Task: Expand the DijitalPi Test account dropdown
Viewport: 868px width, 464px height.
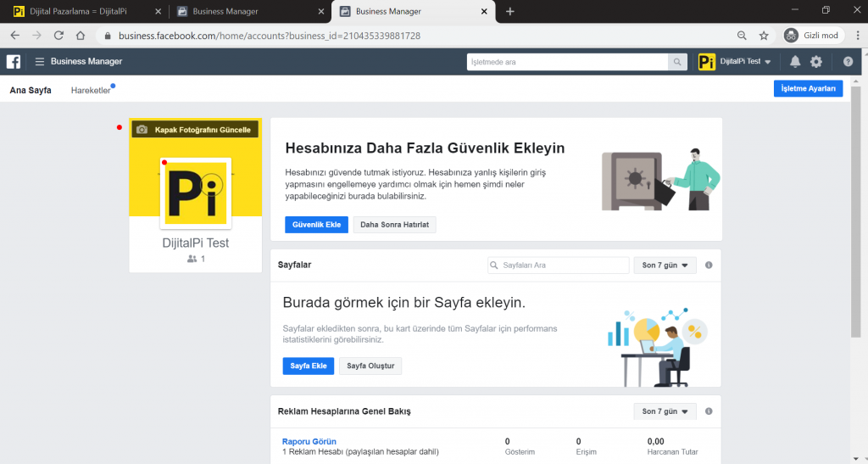Action: click(745, 61)
